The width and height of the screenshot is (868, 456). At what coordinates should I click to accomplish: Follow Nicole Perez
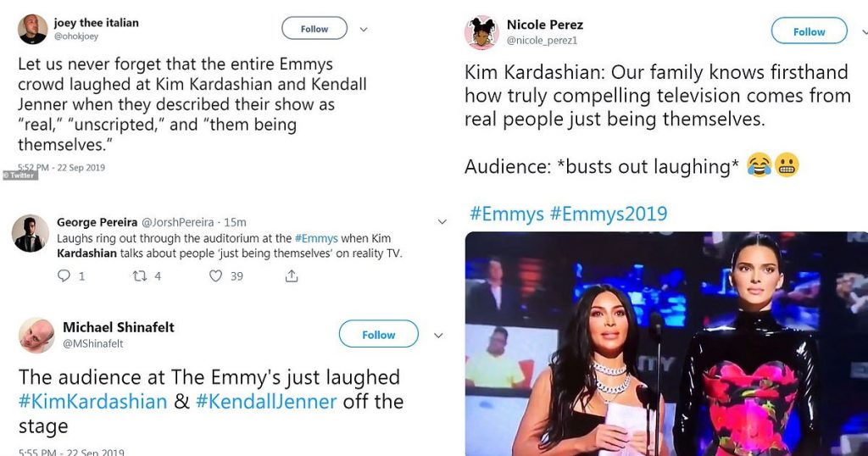809,31
